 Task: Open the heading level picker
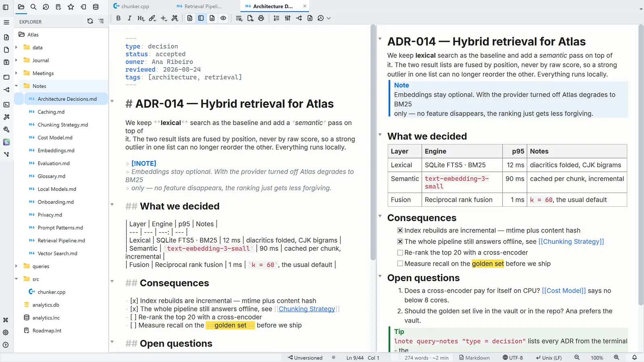pyautogui.click(x=140, y=18)
